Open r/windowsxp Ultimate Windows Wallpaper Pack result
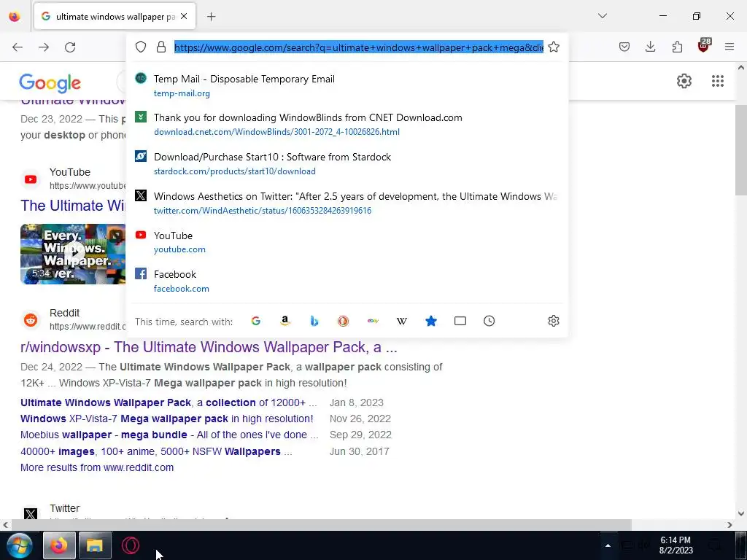 coord(209,346)
